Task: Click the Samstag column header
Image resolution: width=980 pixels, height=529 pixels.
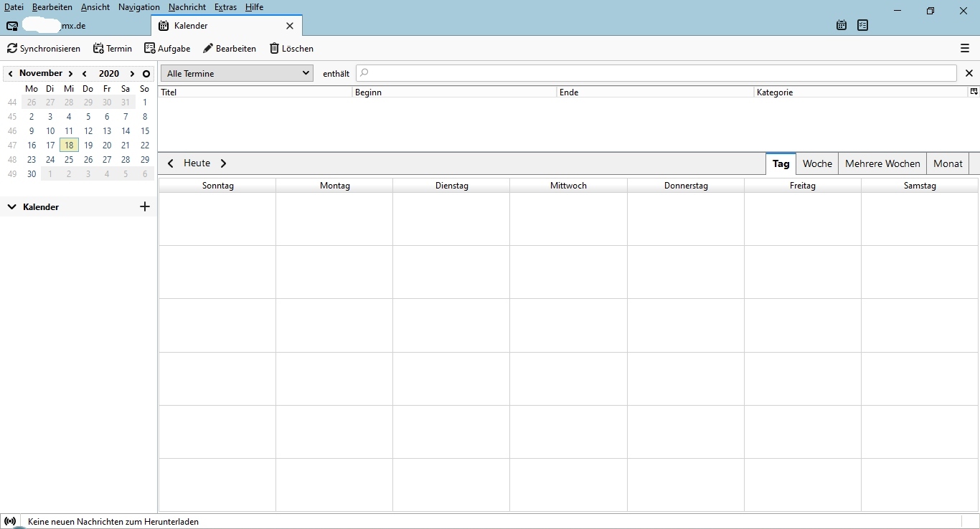Action: (x=920, y=186)
